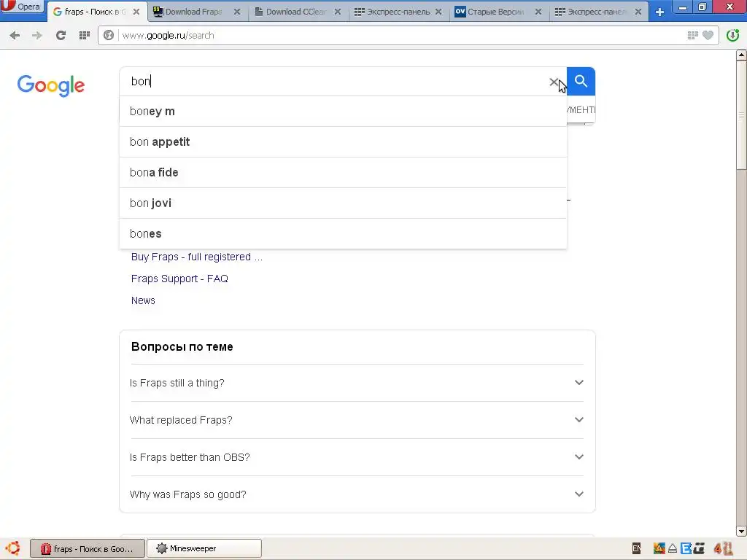This screenshot has height=560, width=747.
Task: Click the EN keyboard layout indicator
Action: click(636, 548)
